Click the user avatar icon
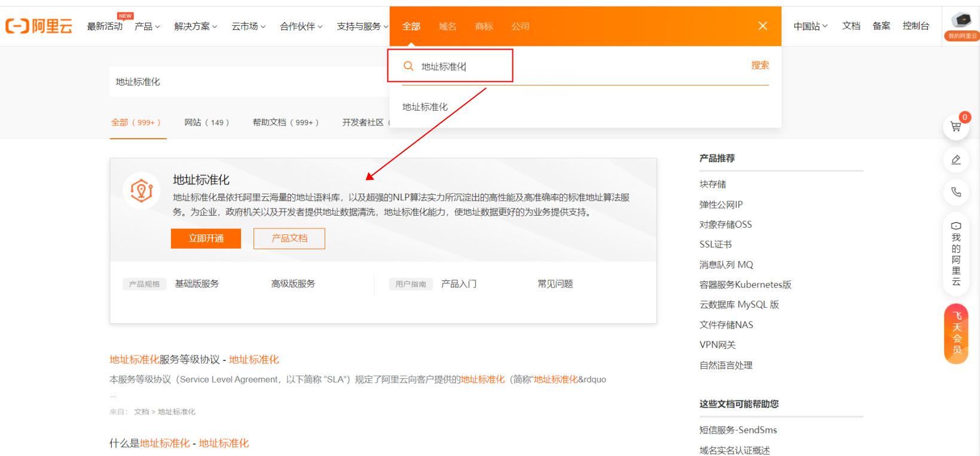The image size is (980, 456). tap(961, 20)
